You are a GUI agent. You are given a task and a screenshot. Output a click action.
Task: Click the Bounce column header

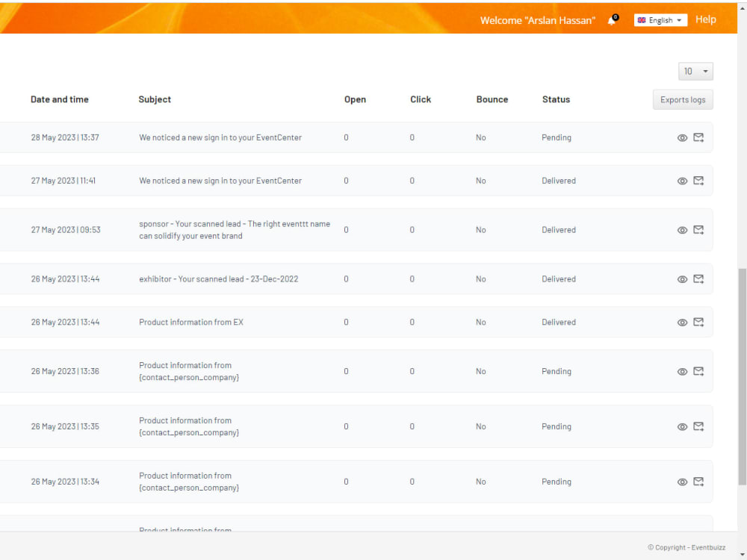tap(492, 99)
